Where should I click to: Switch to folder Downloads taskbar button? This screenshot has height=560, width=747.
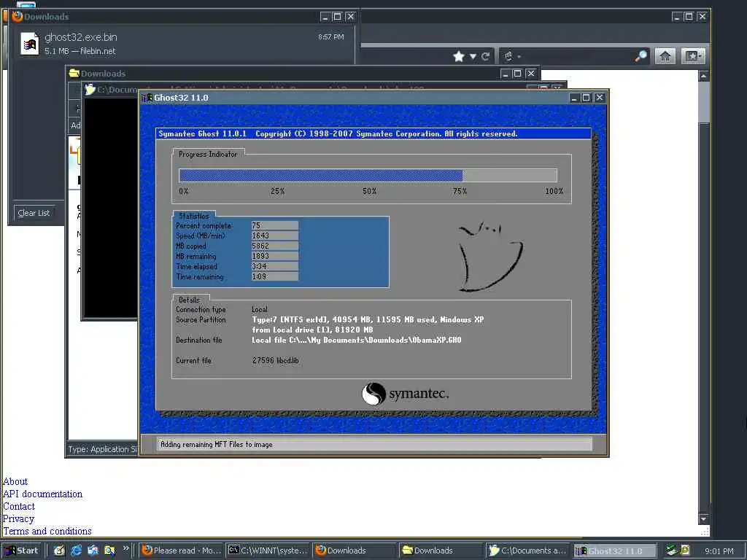(x=441, y=551)
